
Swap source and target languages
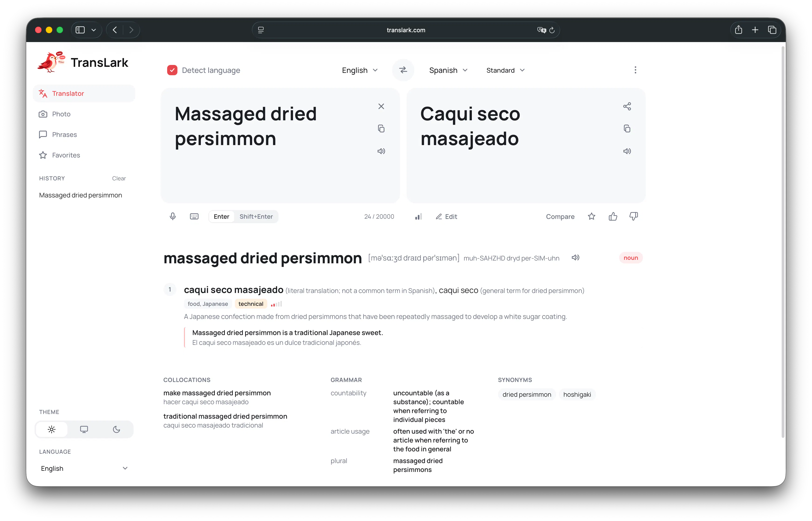tap(403, 70)
